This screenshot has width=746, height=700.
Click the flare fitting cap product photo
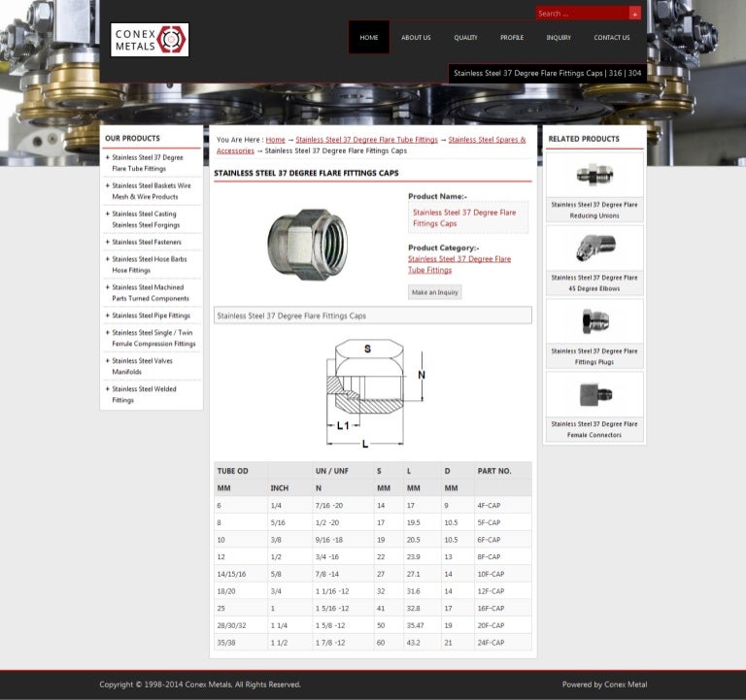(307, 242)
